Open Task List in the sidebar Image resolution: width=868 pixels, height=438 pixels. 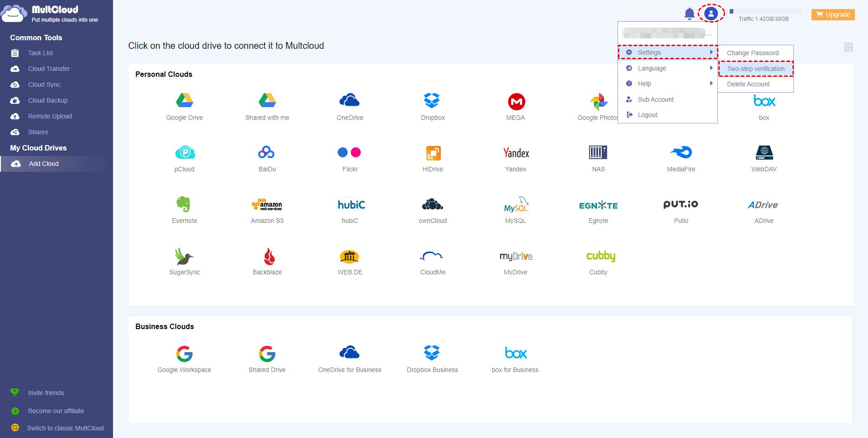point(40,53)
